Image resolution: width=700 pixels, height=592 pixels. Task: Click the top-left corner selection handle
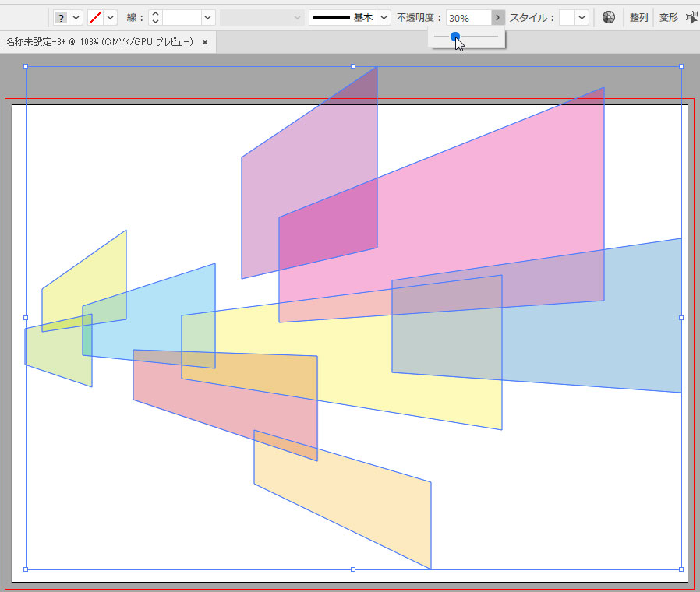coord(26,66)
